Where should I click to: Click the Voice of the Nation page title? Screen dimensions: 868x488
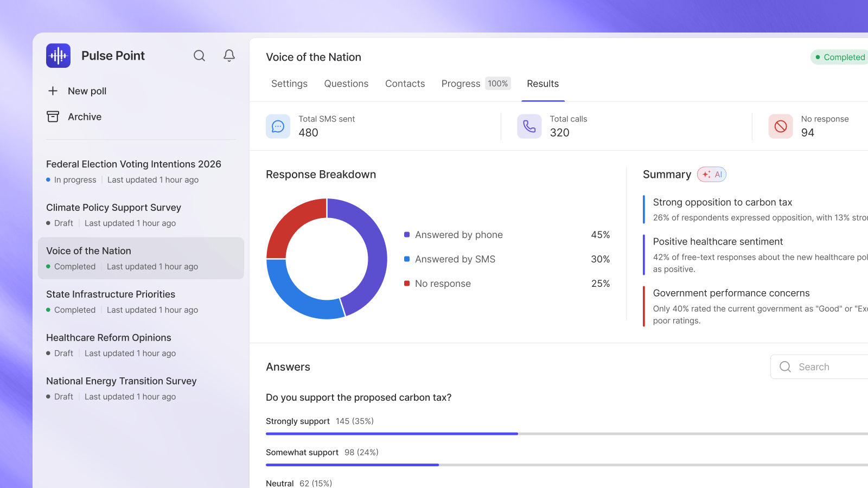click(314, 57)
